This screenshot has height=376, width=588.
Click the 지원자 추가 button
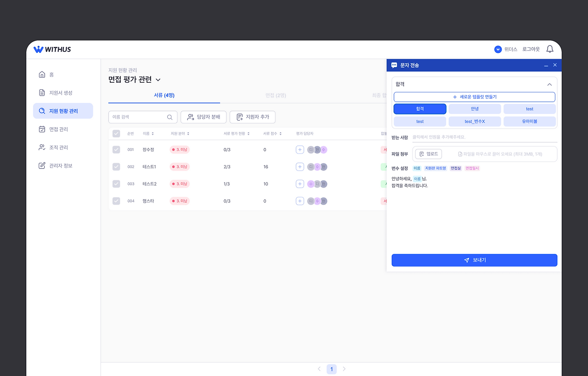[x=253, y=117]
